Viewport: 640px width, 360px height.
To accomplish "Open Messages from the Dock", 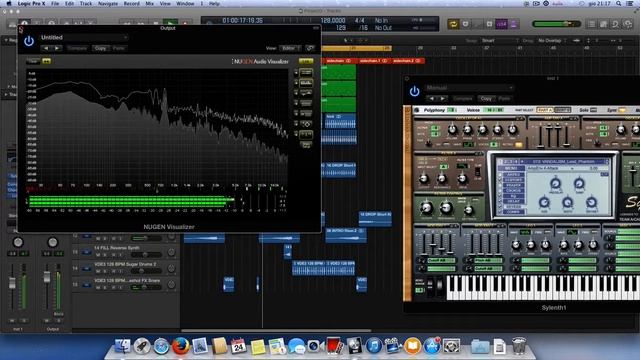I will click(296, 346).
